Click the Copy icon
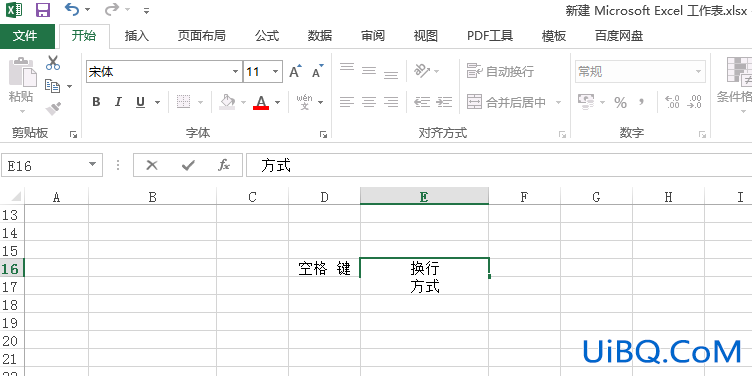 (x=52, y=86)
